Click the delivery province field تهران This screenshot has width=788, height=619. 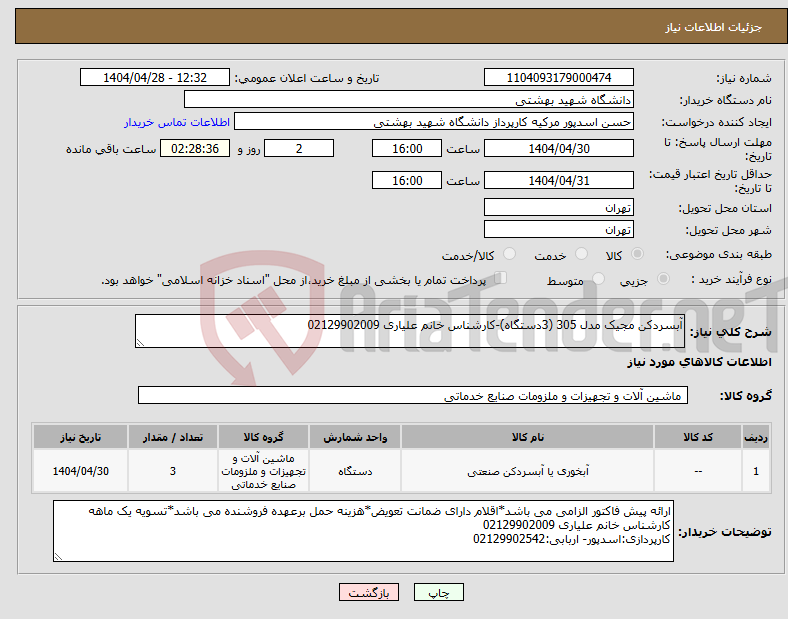pos(559,207)
